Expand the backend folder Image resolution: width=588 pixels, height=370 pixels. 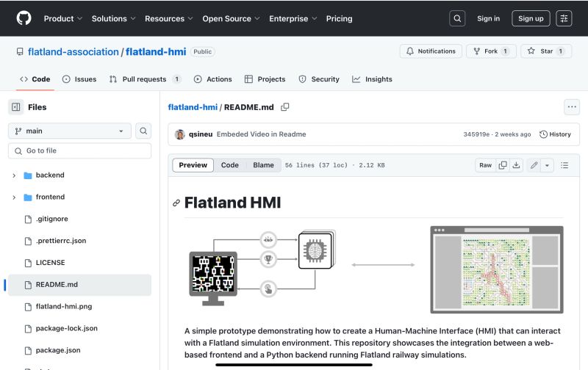pyautogui.click(x=14, y=175)
